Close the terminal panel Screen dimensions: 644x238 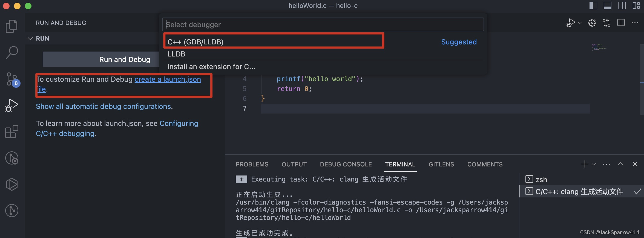(635, 164)
